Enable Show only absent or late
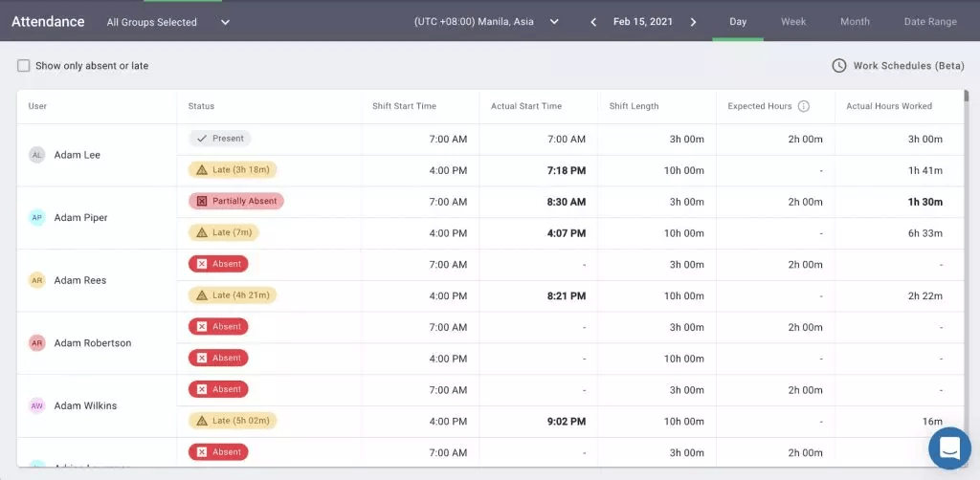980x480 pixels. [24, 66]
